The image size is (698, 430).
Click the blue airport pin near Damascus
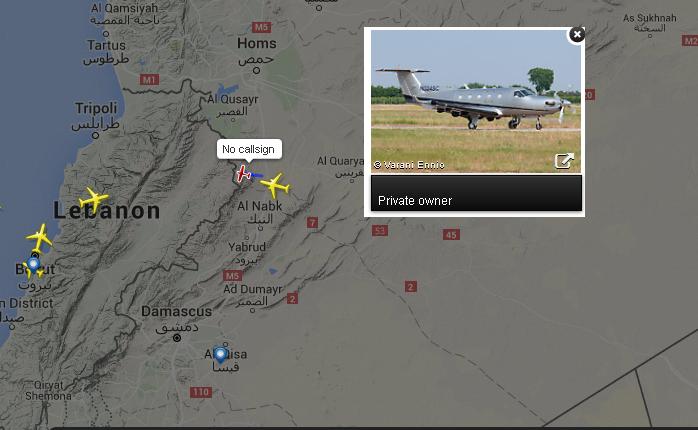220,355
